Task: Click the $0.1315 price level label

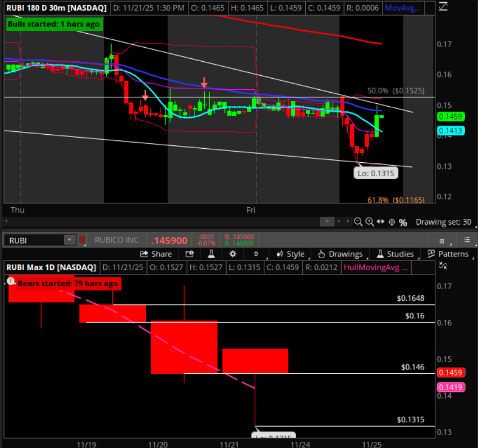Action: [411, 419]
